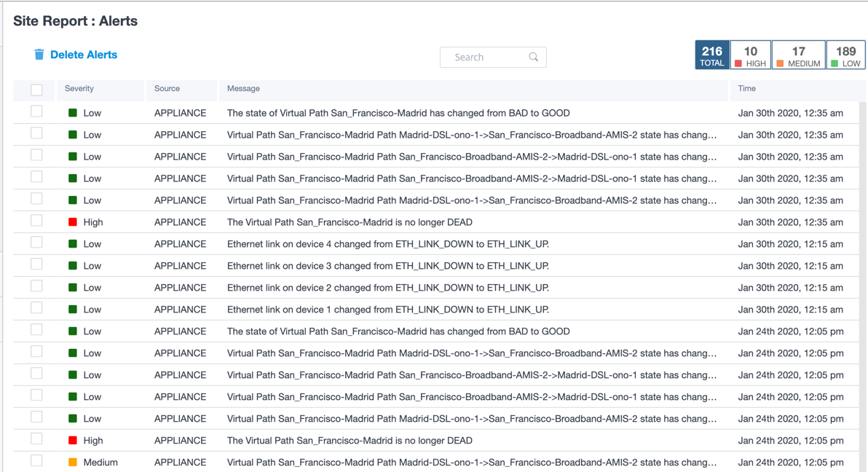The height and width of the screenshot is (472, 868).
Task: Select the 'no longer DEAD' message from Jan 24th
Action: 350,441
